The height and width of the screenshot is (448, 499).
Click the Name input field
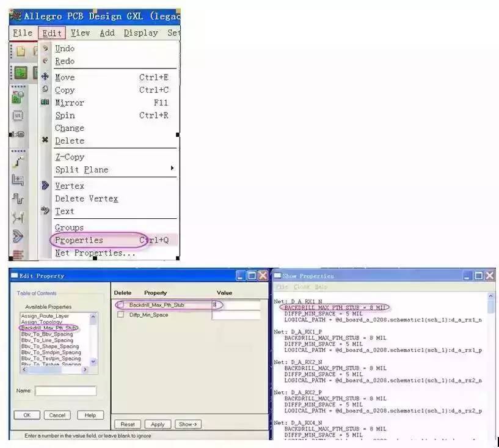click(65, 391)
